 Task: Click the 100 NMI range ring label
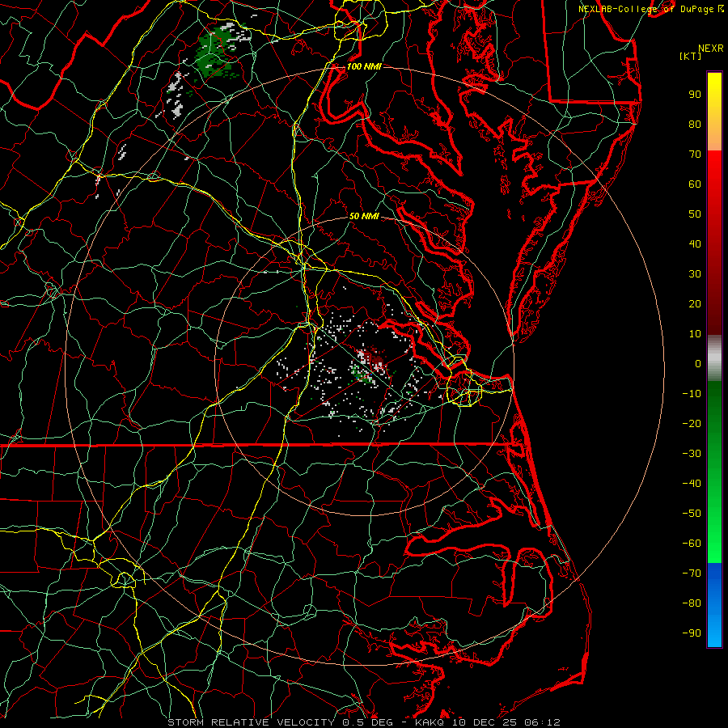click(363, 66)
